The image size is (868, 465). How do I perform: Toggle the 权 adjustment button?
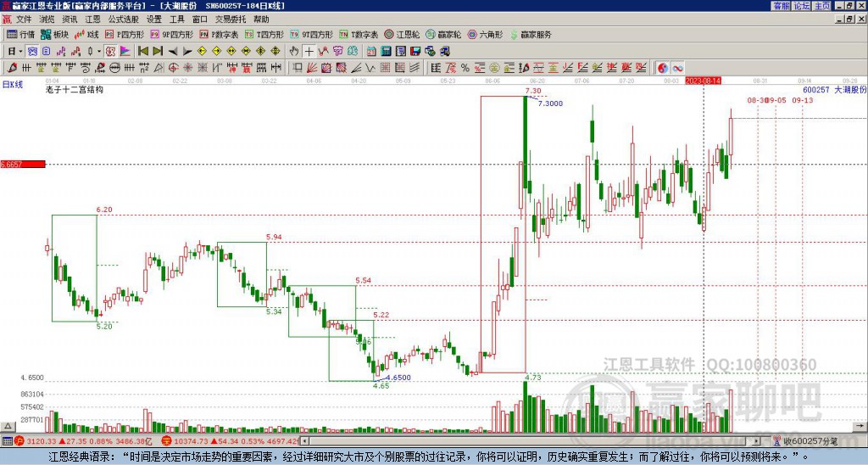[x=110, y=52]
